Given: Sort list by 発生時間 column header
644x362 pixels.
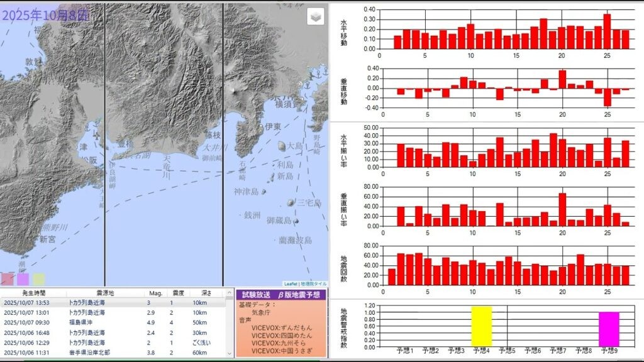Looking at the screenshot, I should click(x=33, y=293).
